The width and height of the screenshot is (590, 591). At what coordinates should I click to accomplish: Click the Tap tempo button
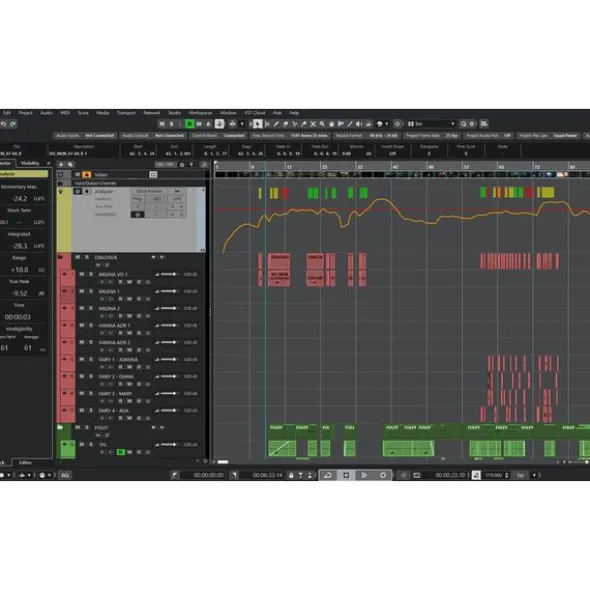click(520, 475)
